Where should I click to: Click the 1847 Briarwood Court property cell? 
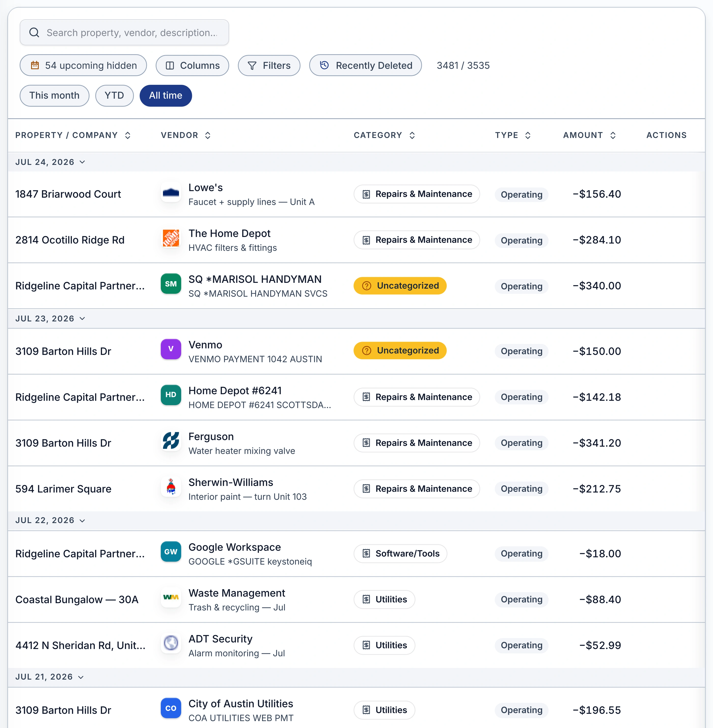tap(68, 194)
